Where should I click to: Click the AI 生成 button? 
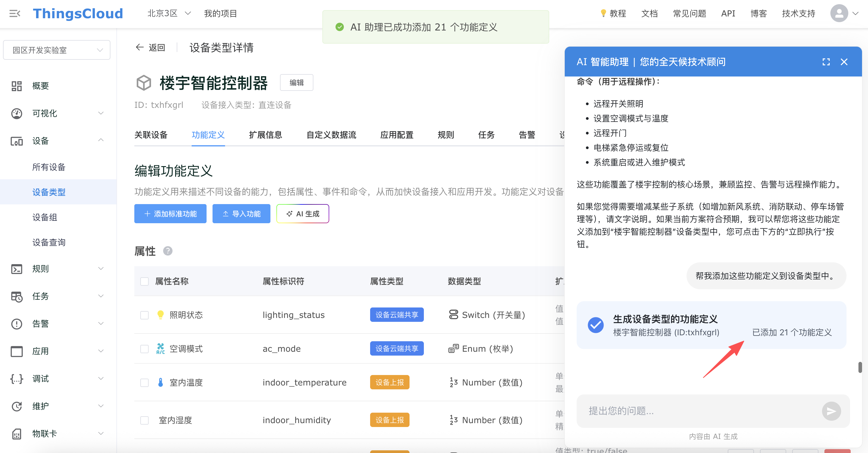tap(302, 214)
